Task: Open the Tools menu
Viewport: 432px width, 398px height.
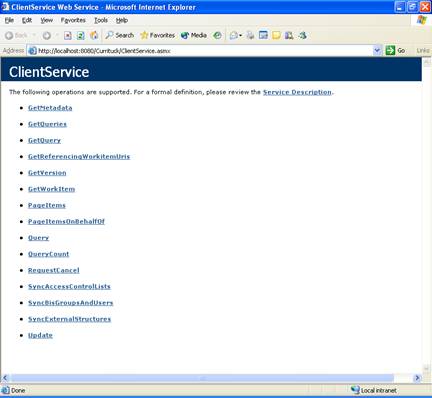Action: point(101,20)
